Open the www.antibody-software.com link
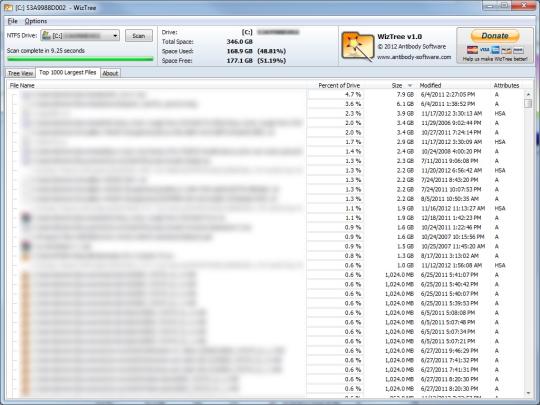Screen dimensions: 540x405 click(414, 57)
